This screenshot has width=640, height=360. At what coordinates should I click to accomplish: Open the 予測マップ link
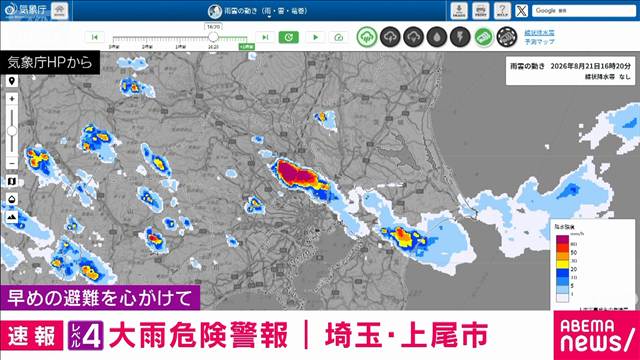(539, 42)
